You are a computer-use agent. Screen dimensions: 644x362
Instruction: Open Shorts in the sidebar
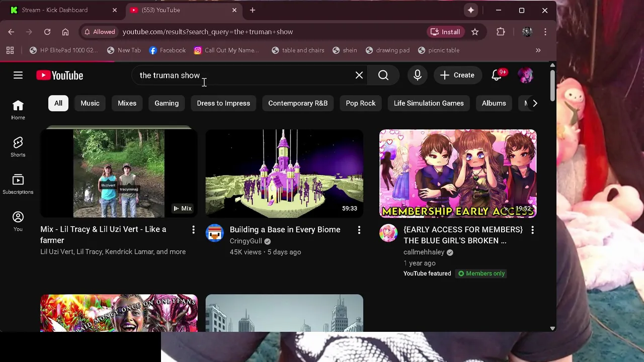tap(18, 146)
